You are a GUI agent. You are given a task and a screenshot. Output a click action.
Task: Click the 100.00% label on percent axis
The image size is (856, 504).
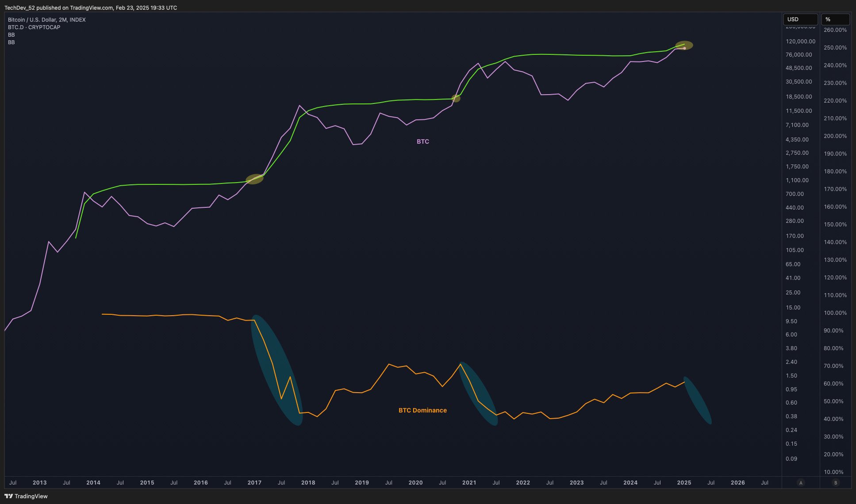click(835, 313)
